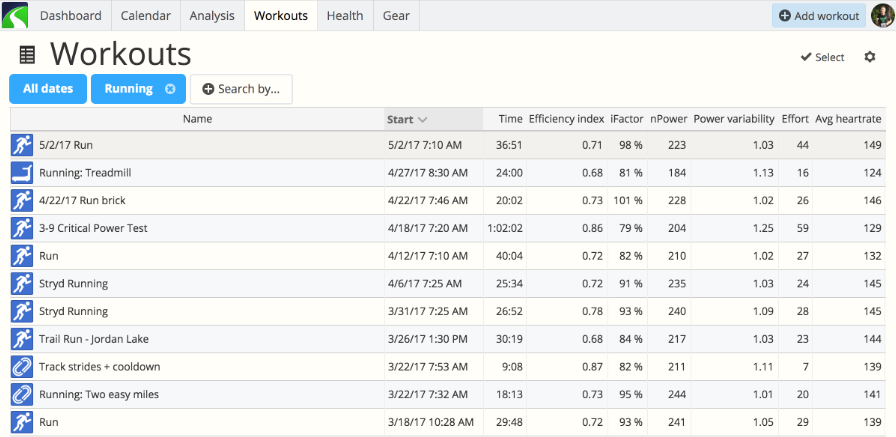
Task: Click the Add workout button
Action: pos(819,16)
